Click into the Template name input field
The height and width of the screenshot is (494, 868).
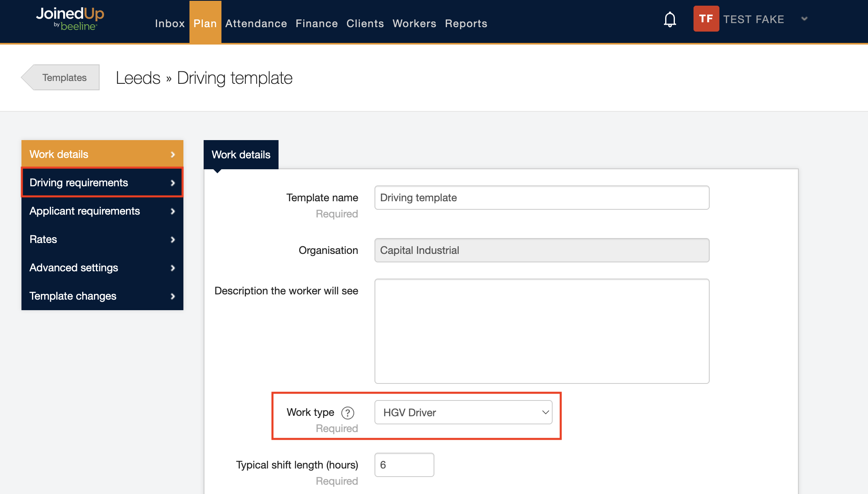(x=542, y=198)
